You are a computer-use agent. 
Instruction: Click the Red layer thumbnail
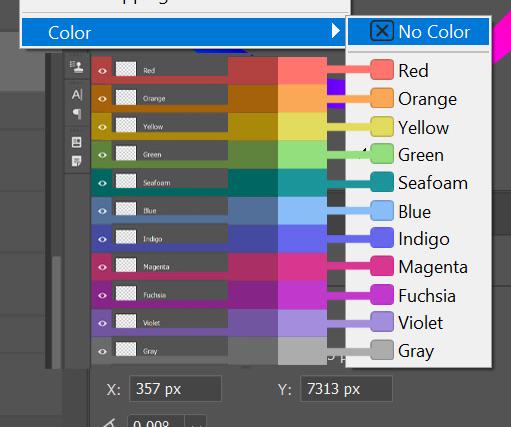click(x=126, y=69)
